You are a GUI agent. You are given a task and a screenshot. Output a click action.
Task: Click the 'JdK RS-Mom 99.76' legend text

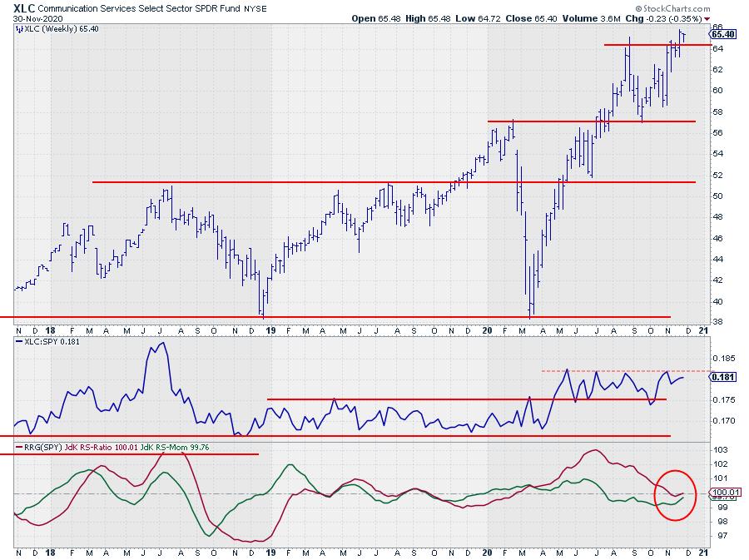(175, 448)
